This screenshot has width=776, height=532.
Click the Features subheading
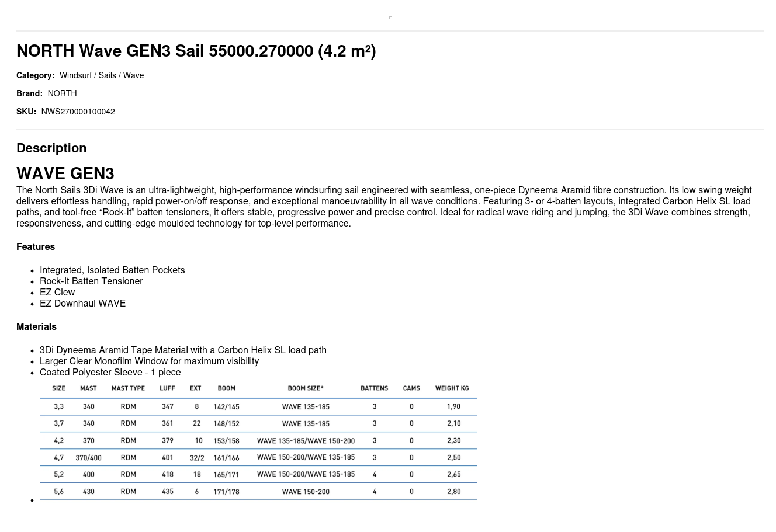click(x=36, y=247)
